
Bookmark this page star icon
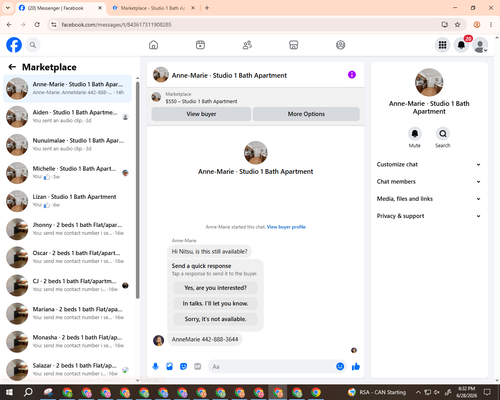pyautogui.click(x=457, y=25)
